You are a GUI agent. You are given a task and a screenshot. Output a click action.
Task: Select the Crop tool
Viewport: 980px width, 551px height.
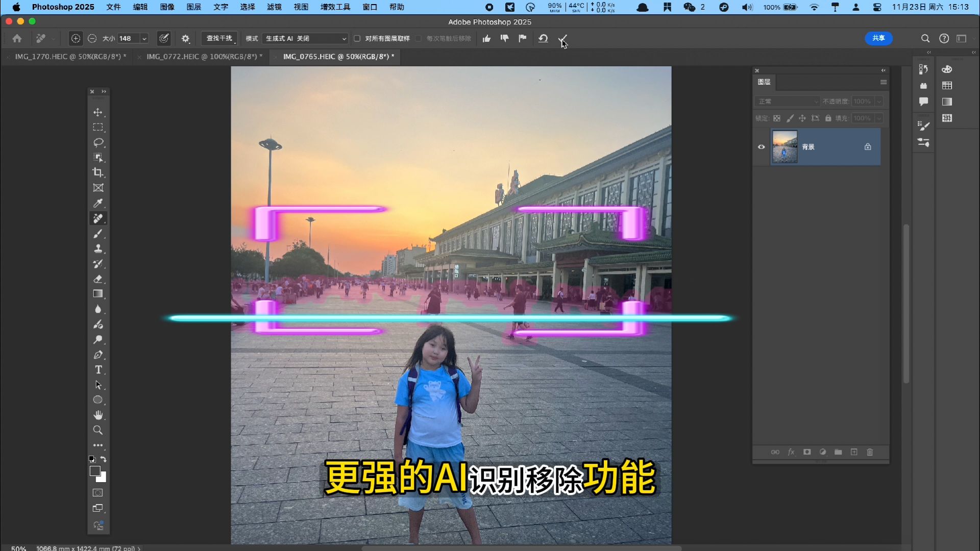pyautogui.click(x=97, y=172)
